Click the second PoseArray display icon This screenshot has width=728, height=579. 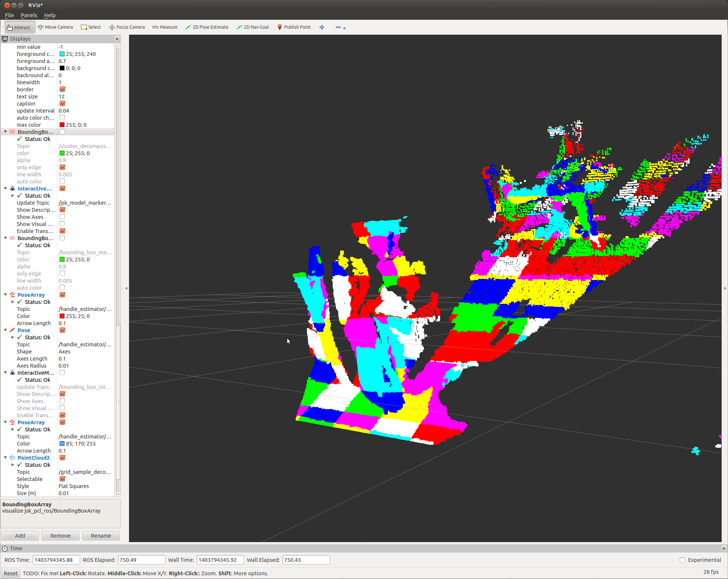pos(12,422)
